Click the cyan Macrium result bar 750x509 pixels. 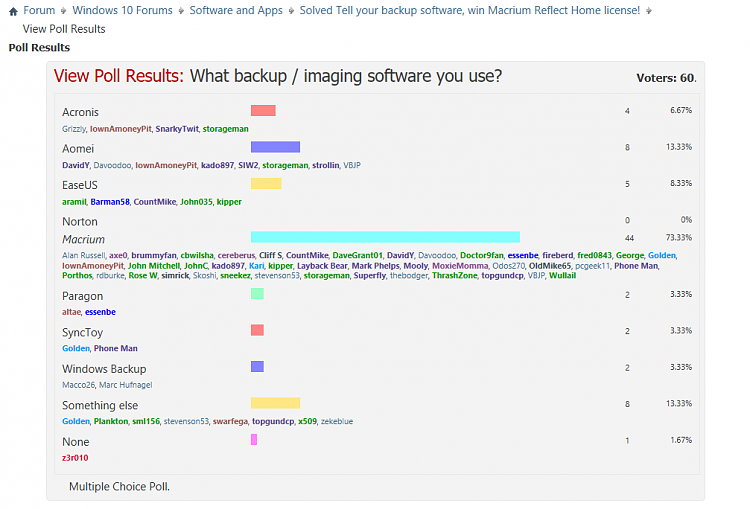[385, 237]
